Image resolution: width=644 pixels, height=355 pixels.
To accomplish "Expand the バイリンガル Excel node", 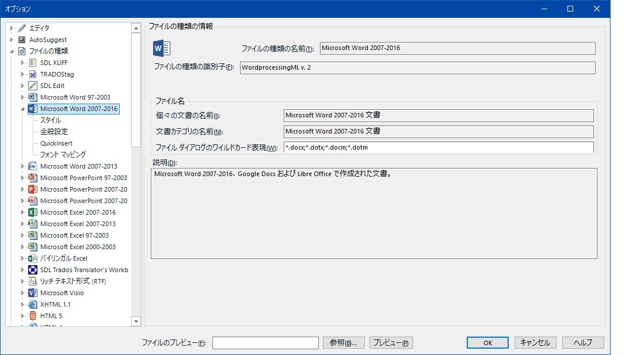I will coord(22,258).
